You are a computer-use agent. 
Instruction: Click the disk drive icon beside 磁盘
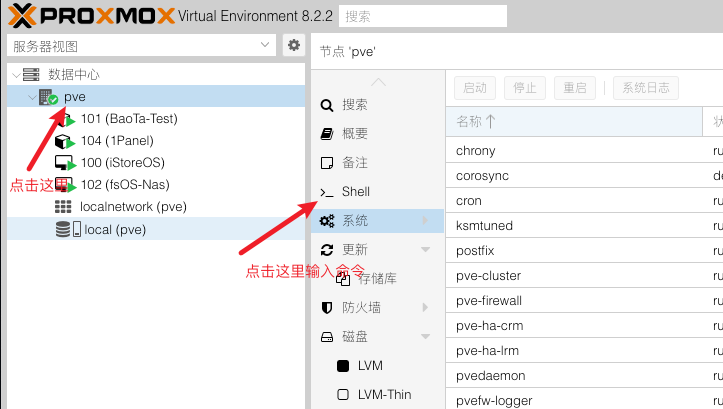click(x=327, y=337)
